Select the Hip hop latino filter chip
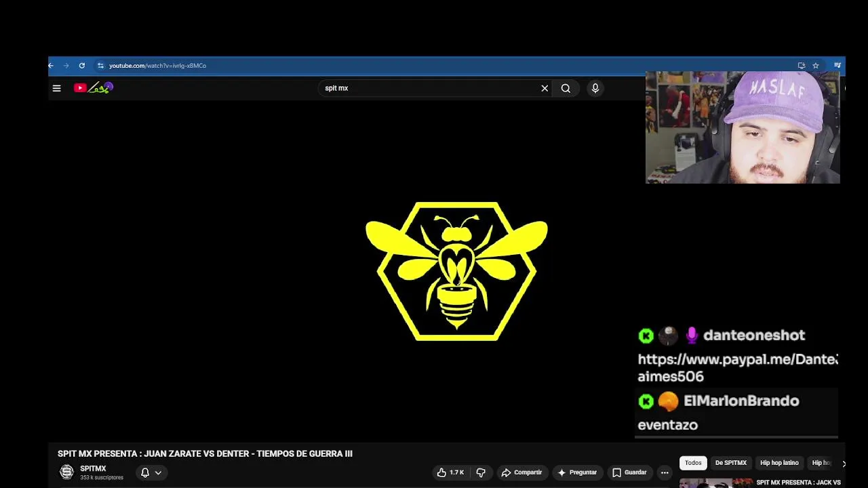This screenshot has width=868, height=488. point(779,463)
